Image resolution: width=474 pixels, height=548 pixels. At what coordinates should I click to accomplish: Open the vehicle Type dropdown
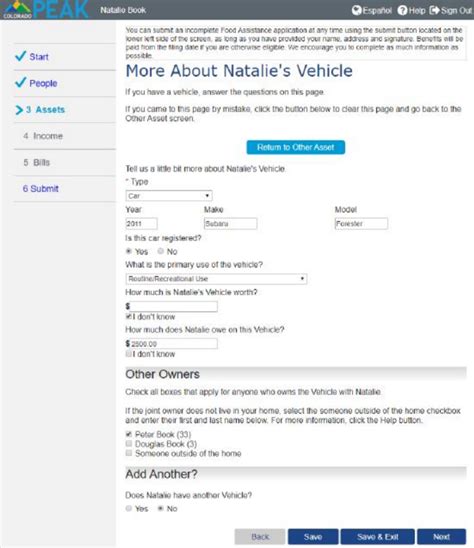(169, 196)
